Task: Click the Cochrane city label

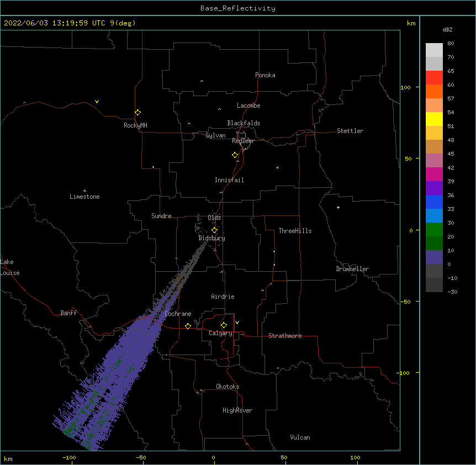Action: click(178, 314)
